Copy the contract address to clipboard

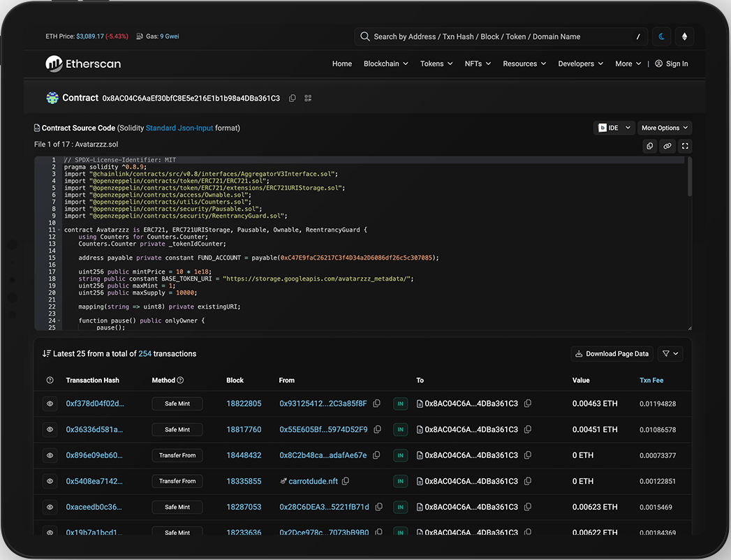(x=293, y=98)
